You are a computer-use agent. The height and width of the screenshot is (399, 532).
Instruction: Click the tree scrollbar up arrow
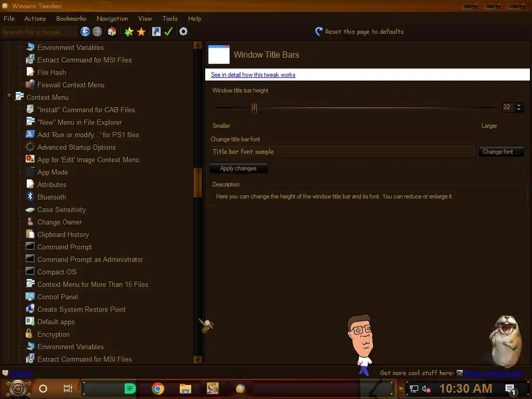click(197, 45)
